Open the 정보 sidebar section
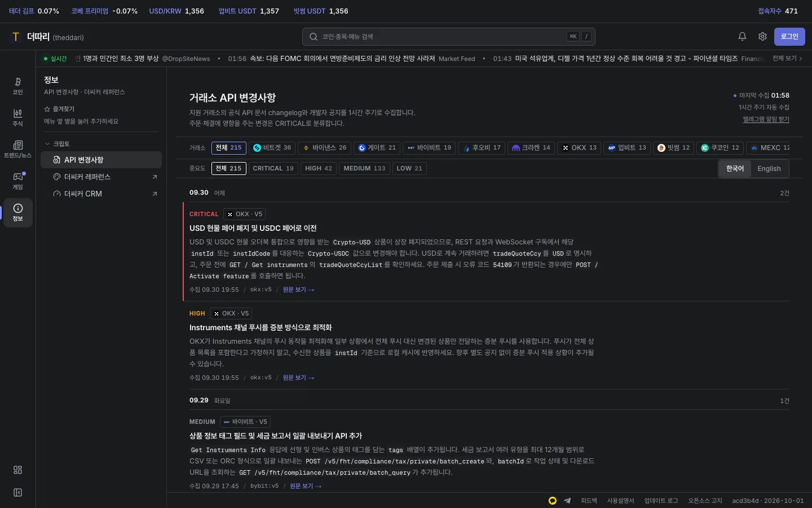Screen dimensions: 812x508 click(x=17, y=212)
